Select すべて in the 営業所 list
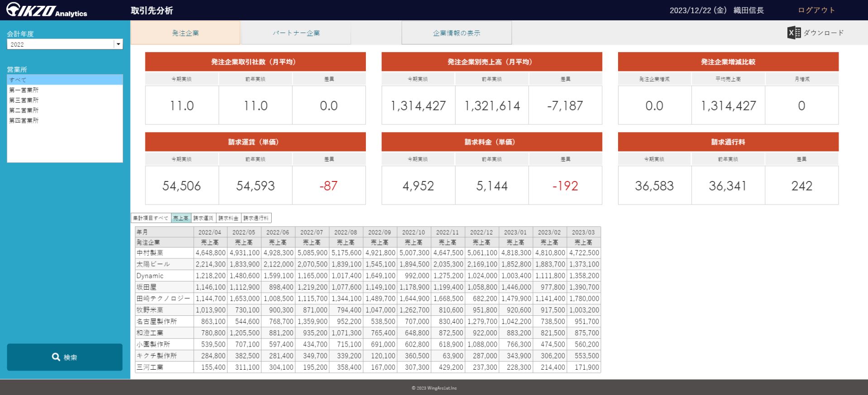The height and width of the screenshot is (395, 868). (65, 80)
